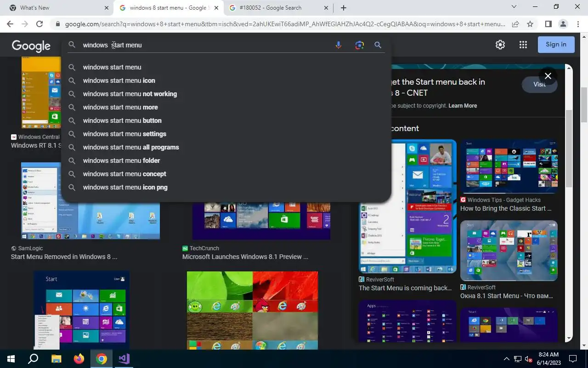Click the page's main vertical scrollbar
The image size is (588, 368).
pos(584,106)
